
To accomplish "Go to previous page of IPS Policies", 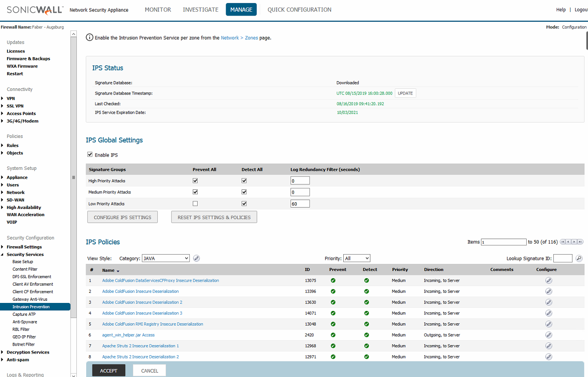I will click(x=569, y=242).
